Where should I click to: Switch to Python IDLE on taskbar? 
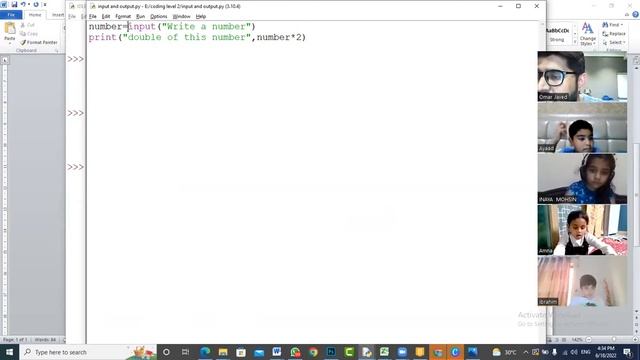point(367,352)
